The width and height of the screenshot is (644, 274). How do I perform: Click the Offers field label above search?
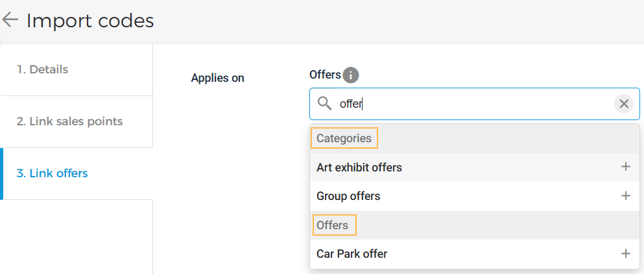(325, 75)
